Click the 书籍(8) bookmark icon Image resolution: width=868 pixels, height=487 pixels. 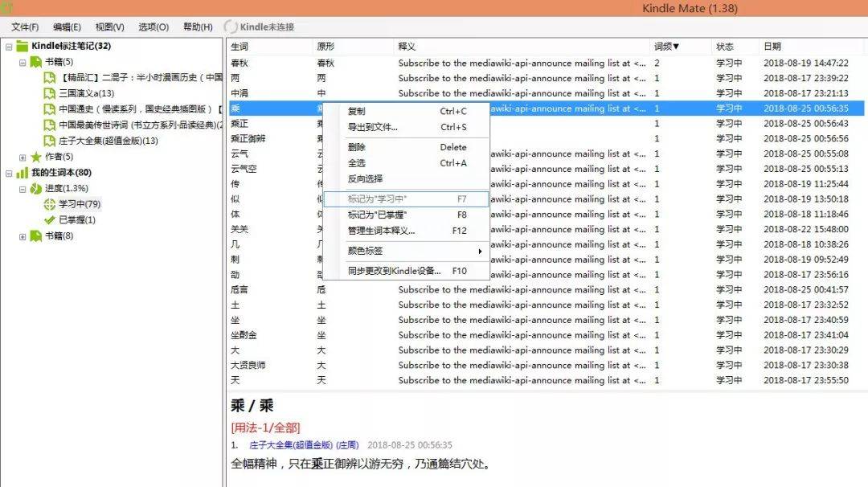click(x=36, y=236)
